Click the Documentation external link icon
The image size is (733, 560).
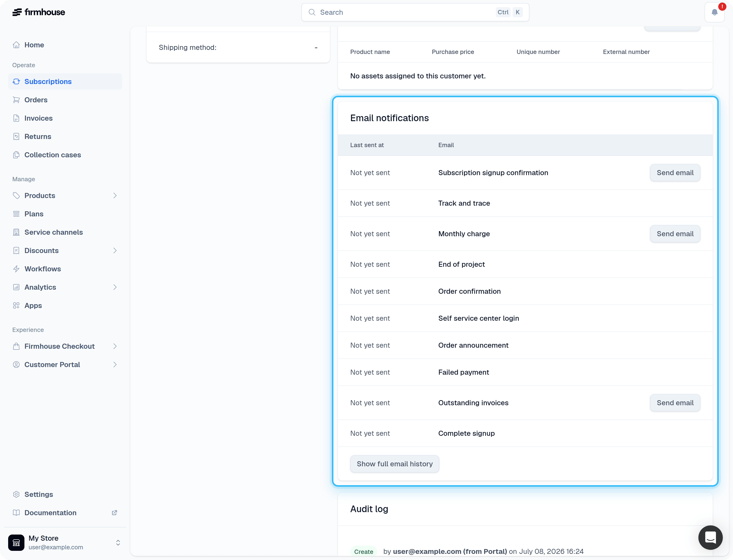click(114, 512)
